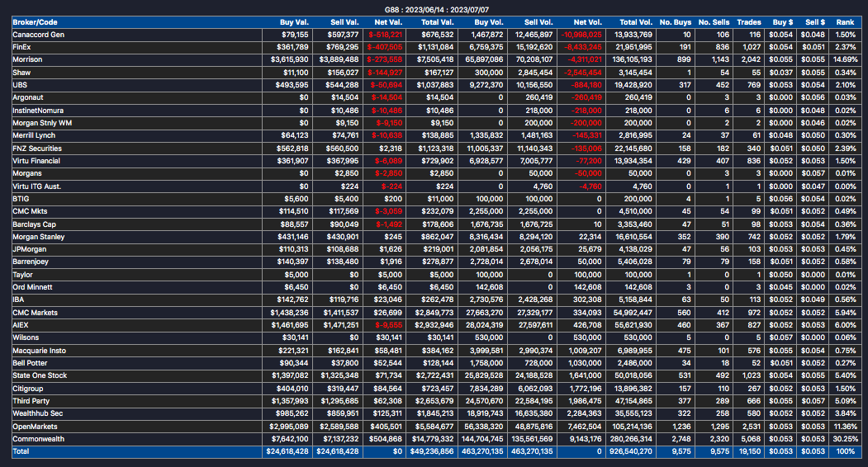This screenshot has height=467, width=868.
Task: Click the Buy Val. column header
Action: coord(294,22)
